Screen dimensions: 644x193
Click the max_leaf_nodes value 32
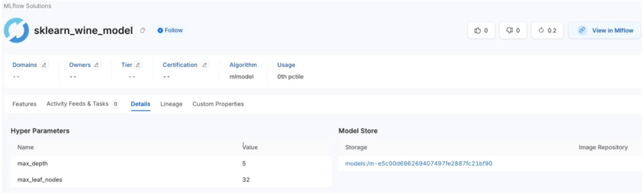coord(246,180)
